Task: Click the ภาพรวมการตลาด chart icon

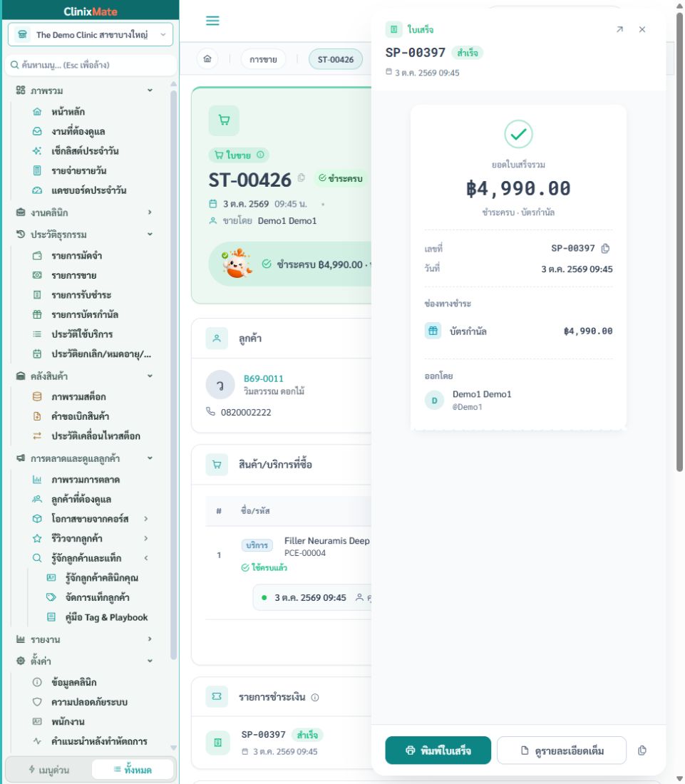Action: coord(37,480)
